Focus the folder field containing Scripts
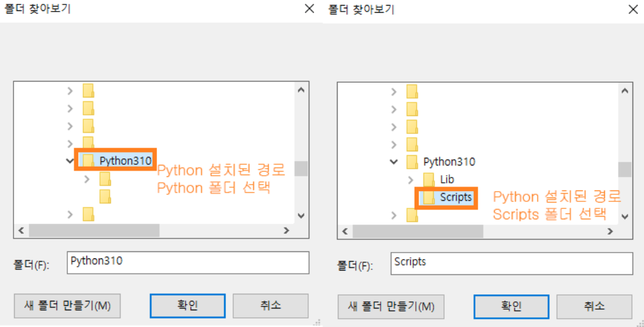644x327 pixels. point(512,264)
